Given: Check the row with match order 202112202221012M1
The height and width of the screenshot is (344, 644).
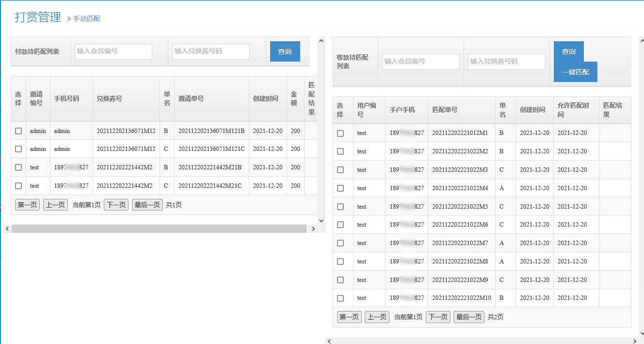Looking at the screenshot, I should click(340, 133).
